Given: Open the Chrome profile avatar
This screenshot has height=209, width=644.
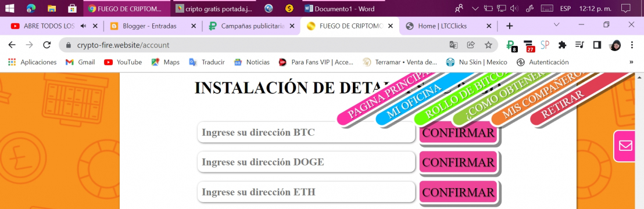Looking at the screenshot, I should pos(615,45).
